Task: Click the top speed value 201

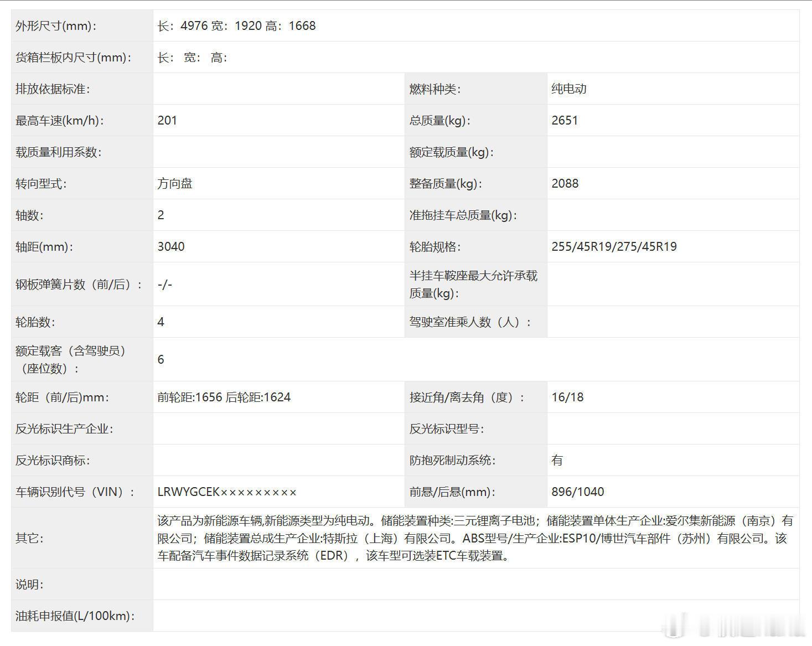Action: (x=167, y=120)
